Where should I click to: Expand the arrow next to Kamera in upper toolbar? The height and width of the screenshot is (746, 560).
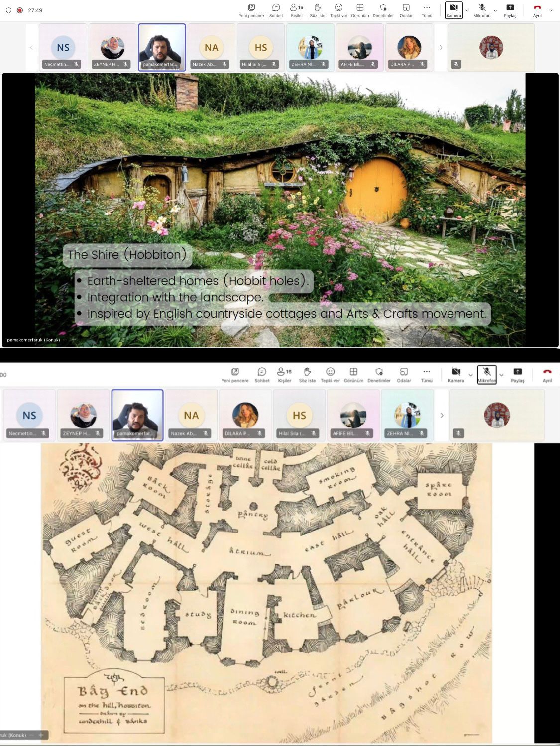click(x=467, y=10)
